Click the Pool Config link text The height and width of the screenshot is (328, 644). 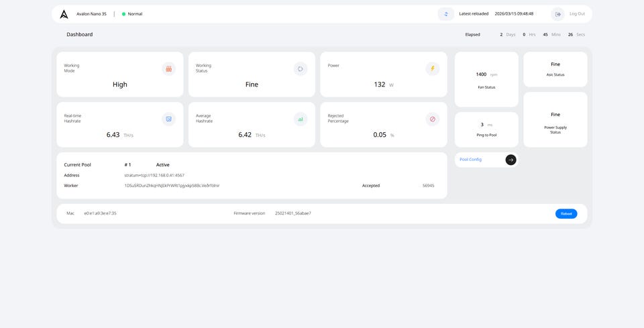[470, 160]
